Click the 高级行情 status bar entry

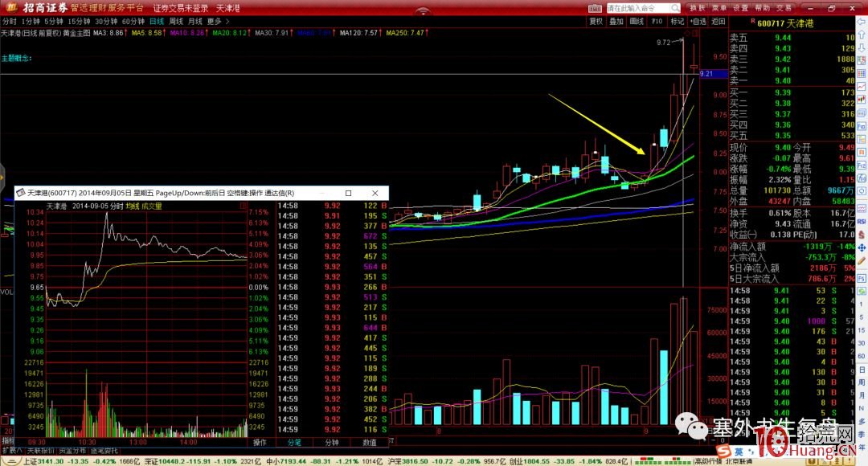pyautogui.click(x=707, y=461)
